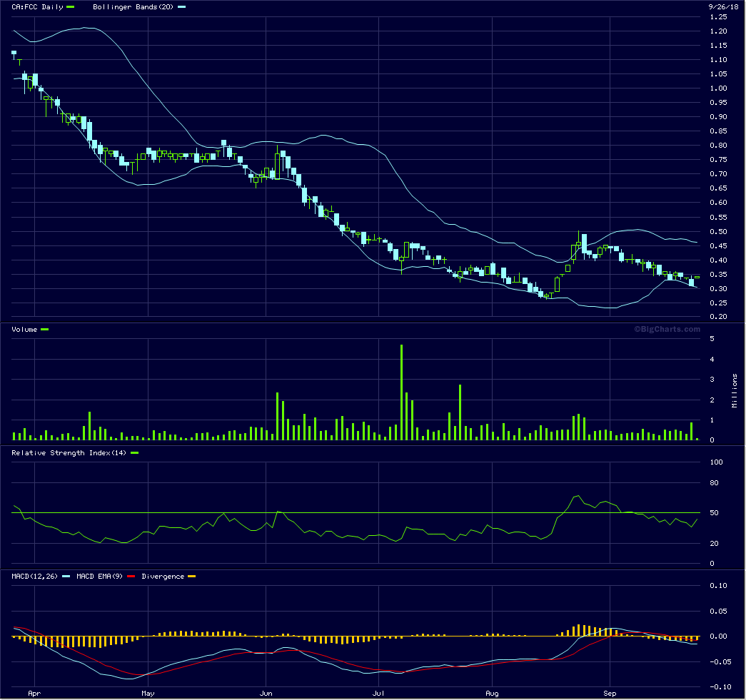Click the Millions volume axis label
This screenshot has height=700, width=746.
(735, 390)
